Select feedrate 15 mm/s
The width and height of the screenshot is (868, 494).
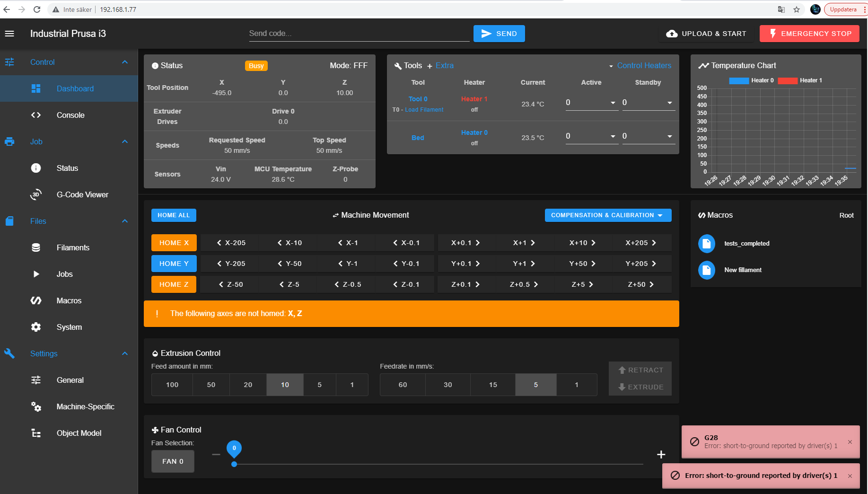pos(493,385)
